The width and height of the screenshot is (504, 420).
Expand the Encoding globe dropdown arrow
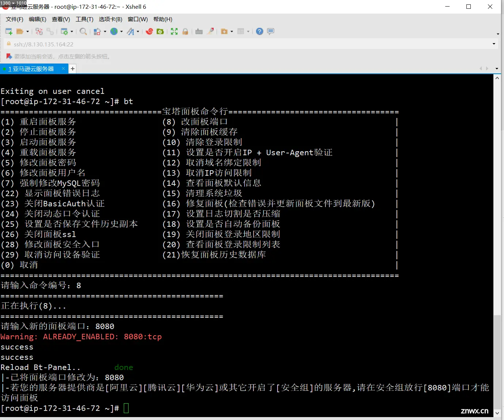(121, 31)
